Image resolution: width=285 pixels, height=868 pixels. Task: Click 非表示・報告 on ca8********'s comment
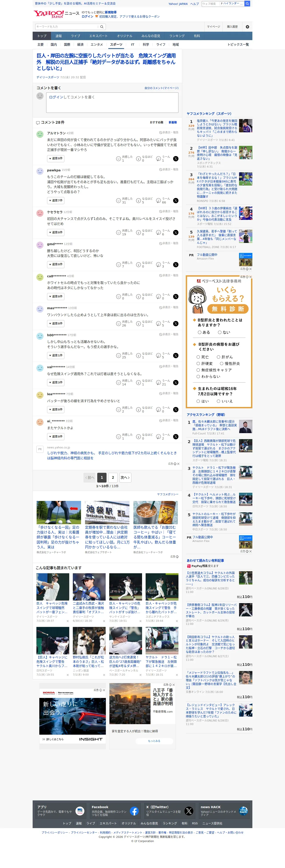tap(169, 275)
